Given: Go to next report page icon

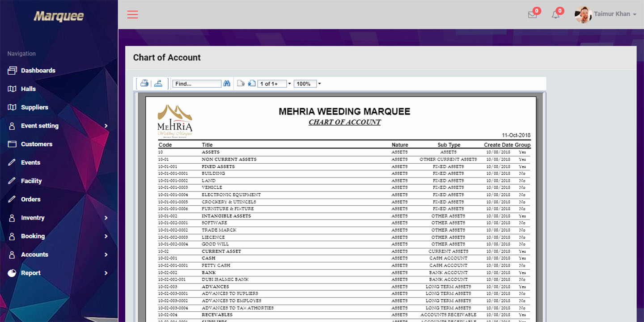Looking at the screenshot, I should coord(251,83).
